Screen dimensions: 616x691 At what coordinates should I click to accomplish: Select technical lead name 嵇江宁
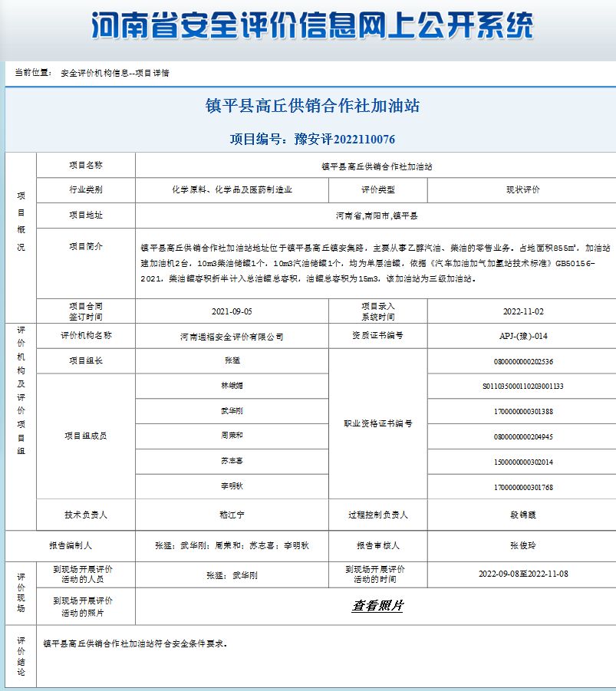tap(232, 515)
